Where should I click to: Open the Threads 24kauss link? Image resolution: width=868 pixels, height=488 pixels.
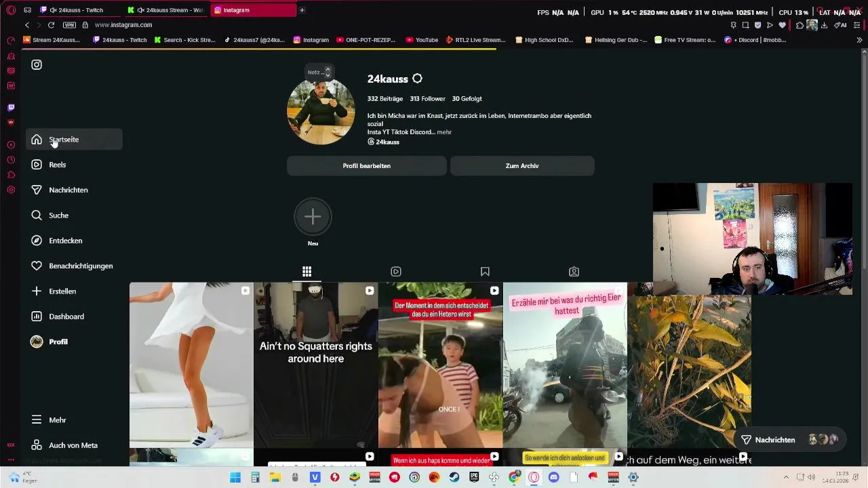pyautogui.click(x=384, y=142)
